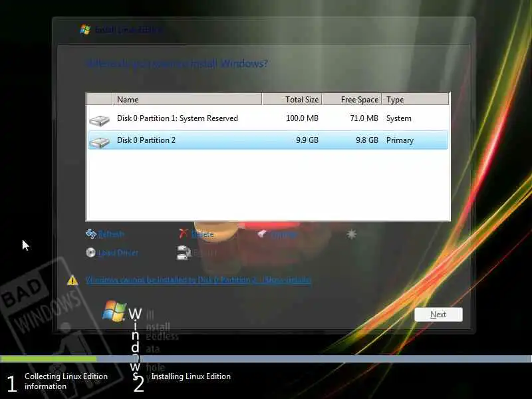Click the setup progress bar
Image resolution: width=532 pixels, height=399 pixels.
266,358
